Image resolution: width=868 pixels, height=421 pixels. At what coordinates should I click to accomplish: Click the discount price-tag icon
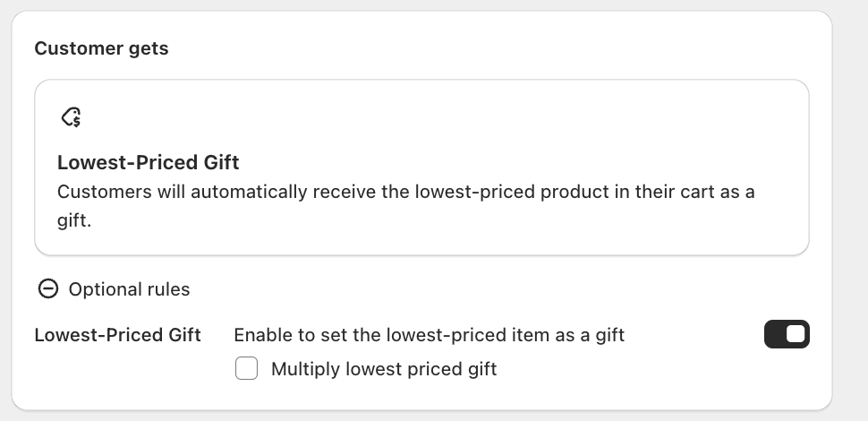72,117
